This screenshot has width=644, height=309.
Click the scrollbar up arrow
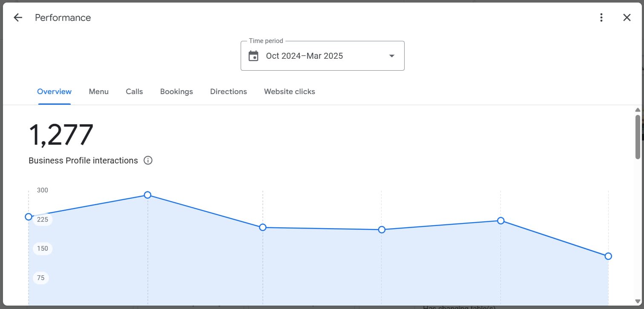(638, 110)
